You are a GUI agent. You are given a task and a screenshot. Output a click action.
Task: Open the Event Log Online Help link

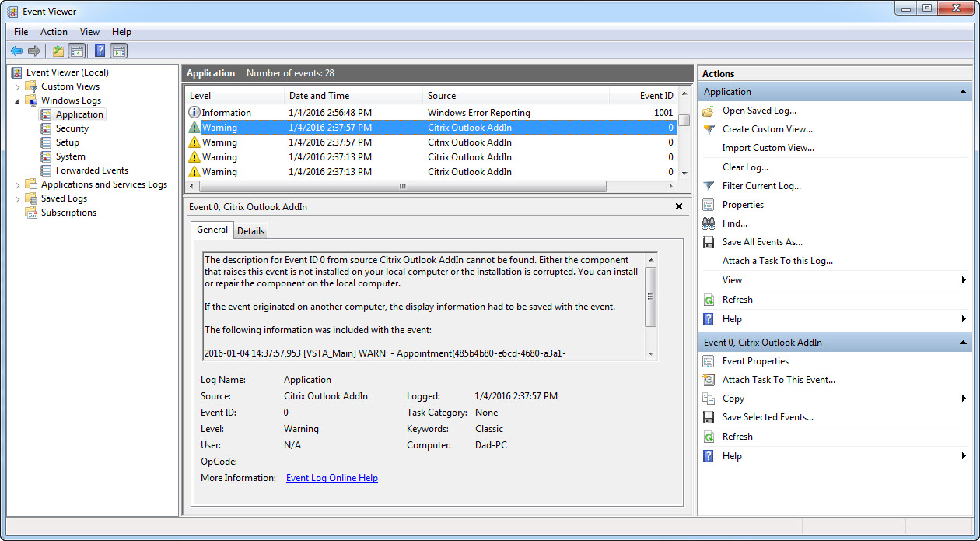click(x=332, y=478)
